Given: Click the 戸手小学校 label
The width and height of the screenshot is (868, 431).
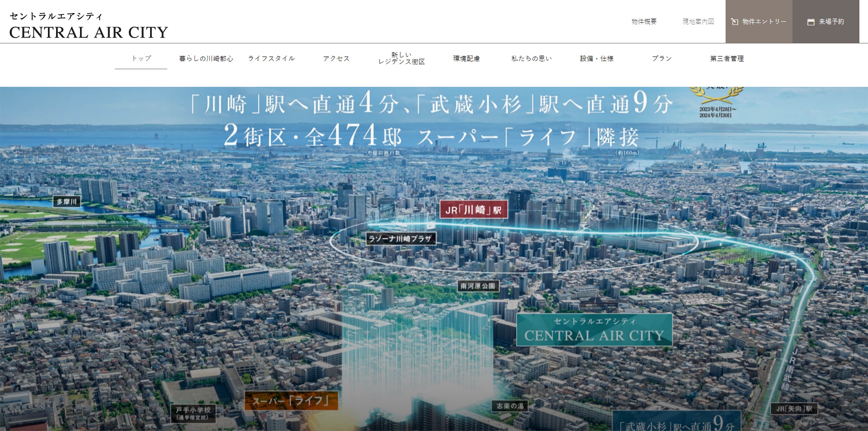Looking at the screenshot, I should 193,413.
